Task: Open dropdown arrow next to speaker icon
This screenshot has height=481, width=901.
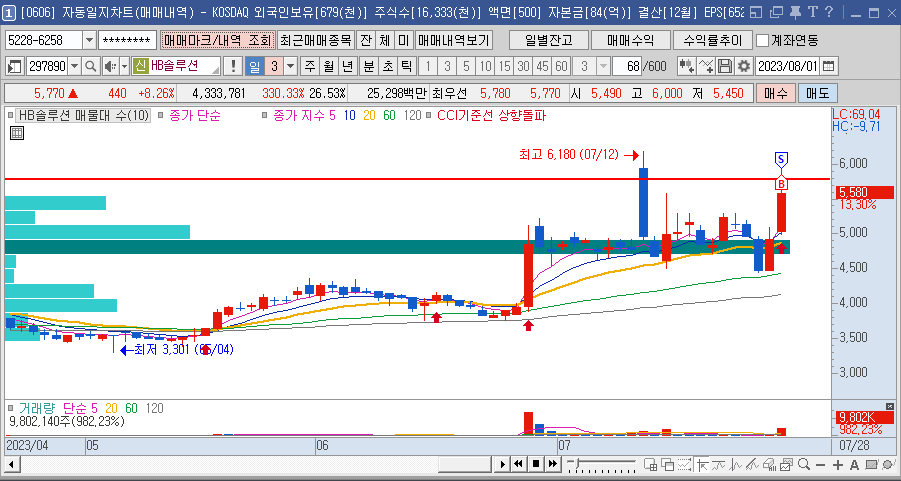Action: coord(124,67)
